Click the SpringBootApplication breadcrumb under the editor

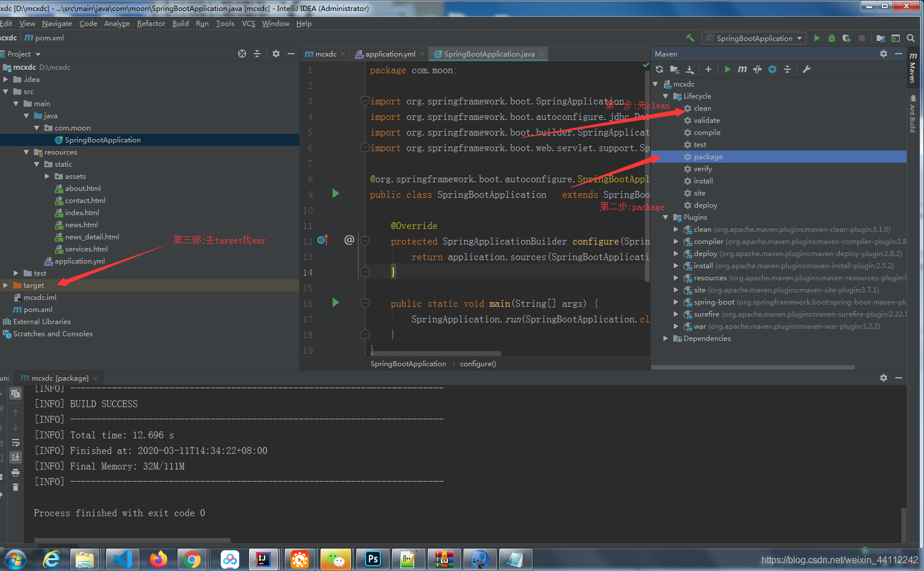coord(408,364)
